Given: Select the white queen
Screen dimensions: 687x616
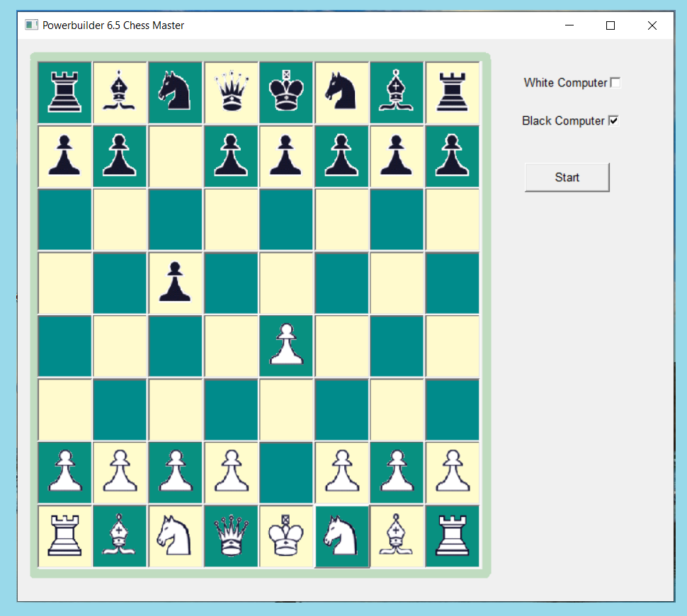Looking at the screenshot, I should coord(231,536).
